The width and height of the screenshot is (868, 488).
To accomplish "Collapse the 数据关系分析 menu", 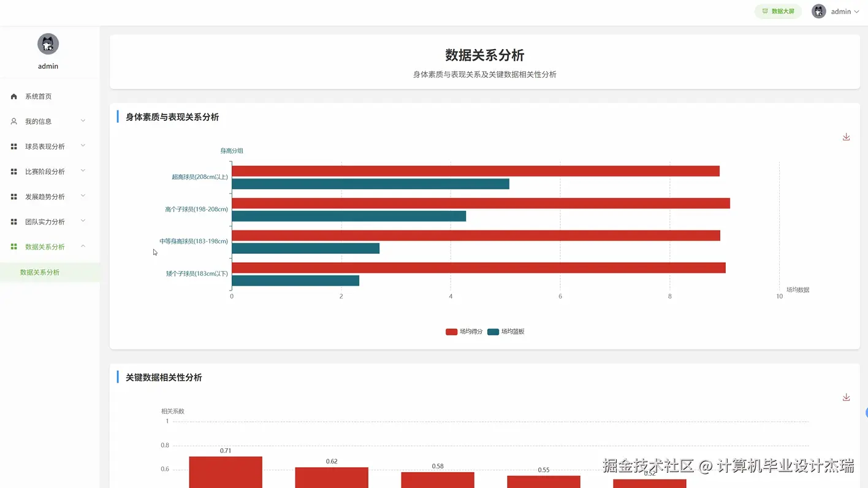I will 48,246.
